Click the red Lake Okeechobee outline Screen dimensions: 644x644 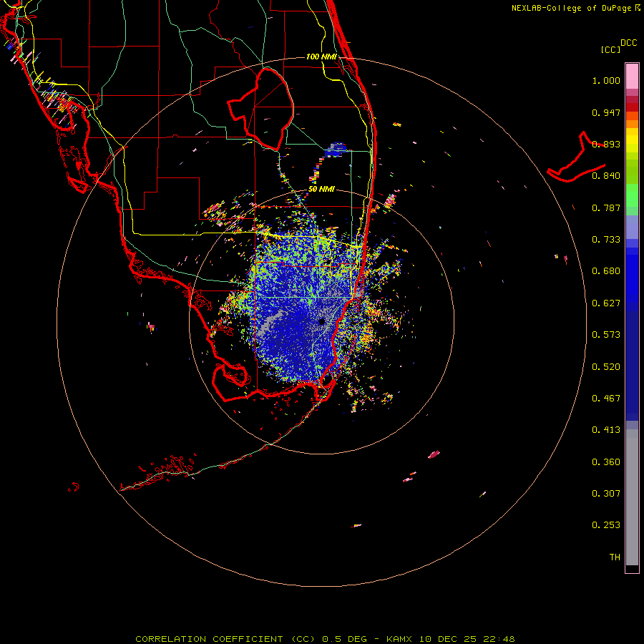(x=261, y=109)
